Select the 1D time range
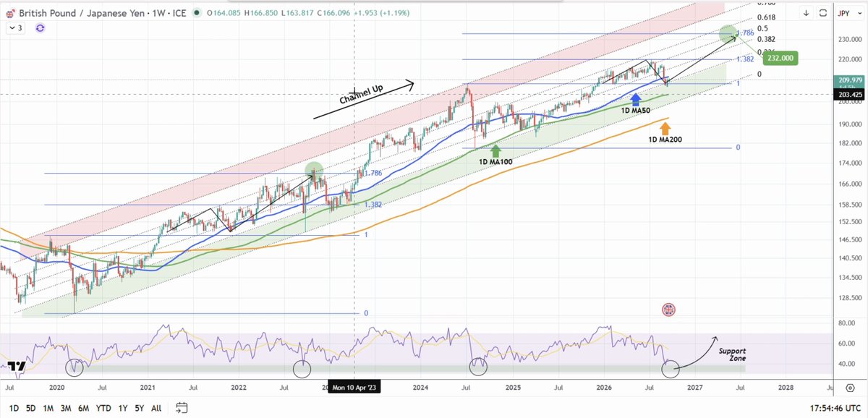The height and width of the screenshot is (418, 868). (14, 408)
